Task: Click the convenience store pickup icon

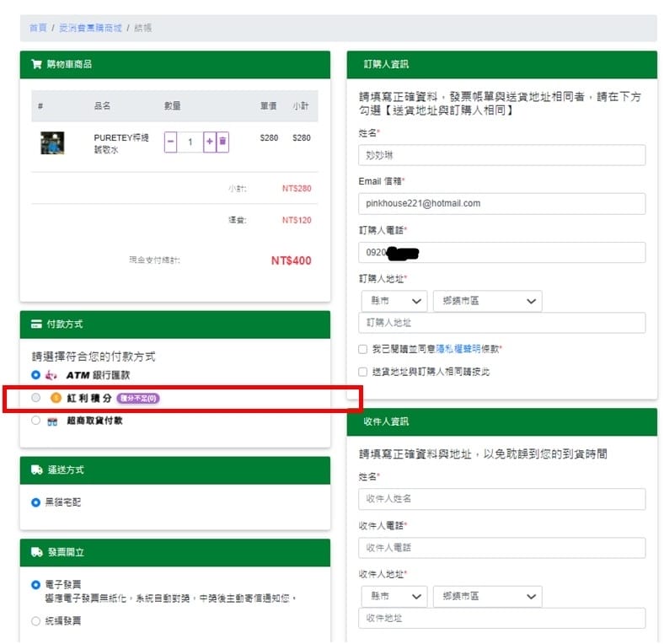Action: coord(52,421)
